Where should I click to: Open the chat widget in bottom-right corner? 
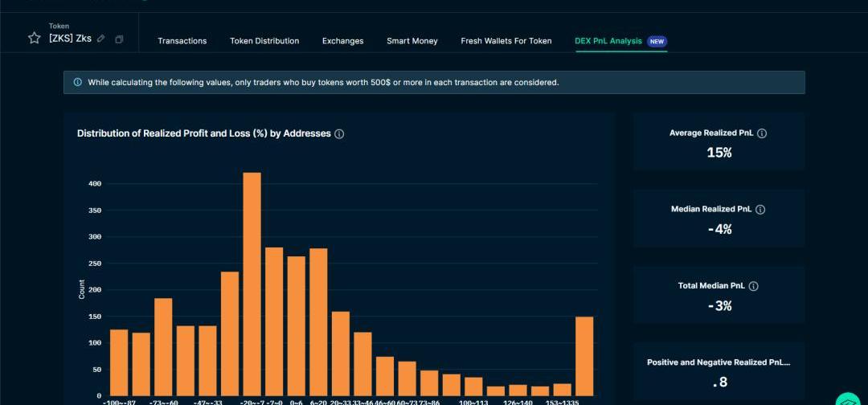click(847, 399)
